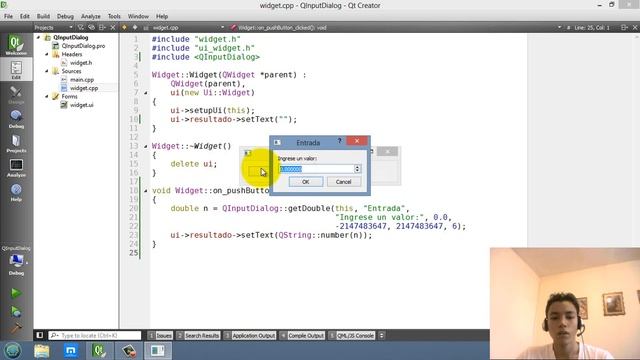Viewport: 640px width, 360px height.
Task: Click the value input field in Entrada dialog
Action: (x=316, y=169)
